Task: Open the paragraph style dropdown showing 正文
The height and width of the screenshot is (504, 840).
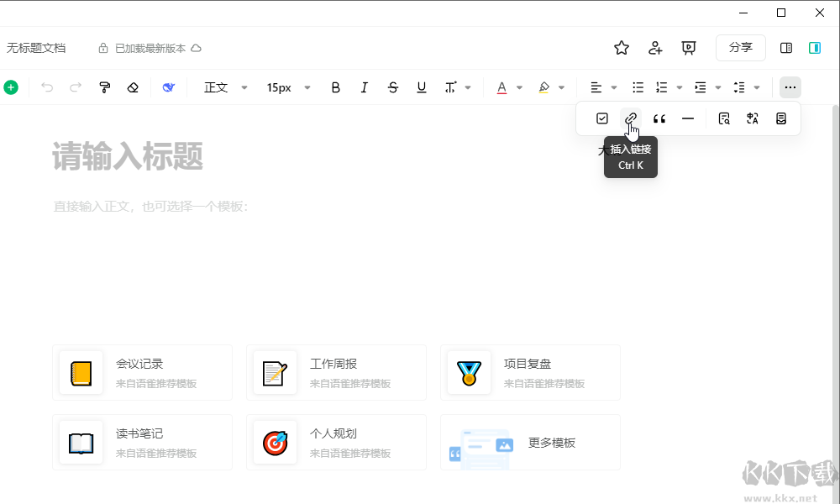Action: [x=223, y=87]
